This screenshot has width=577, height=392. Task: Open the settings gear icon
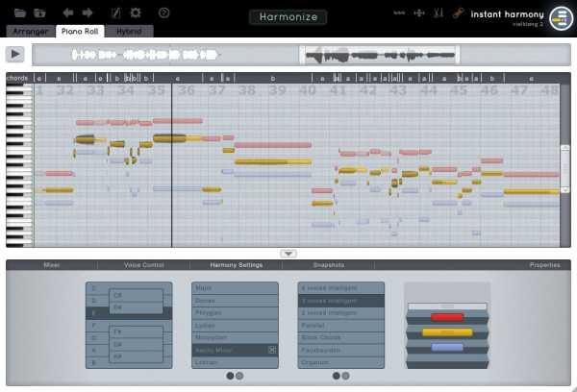tap(136, 12)
